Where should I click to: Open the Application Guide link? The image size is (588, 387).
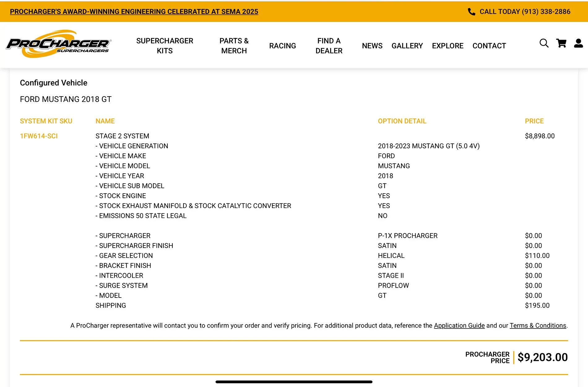[459, 326]
